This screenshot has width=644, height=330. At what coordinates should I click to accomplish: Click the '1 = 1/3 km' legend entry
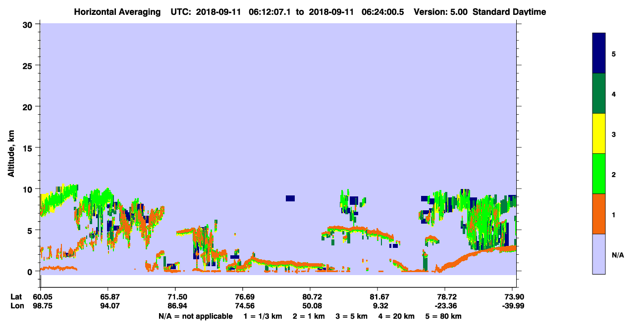[x=263, y=316]
